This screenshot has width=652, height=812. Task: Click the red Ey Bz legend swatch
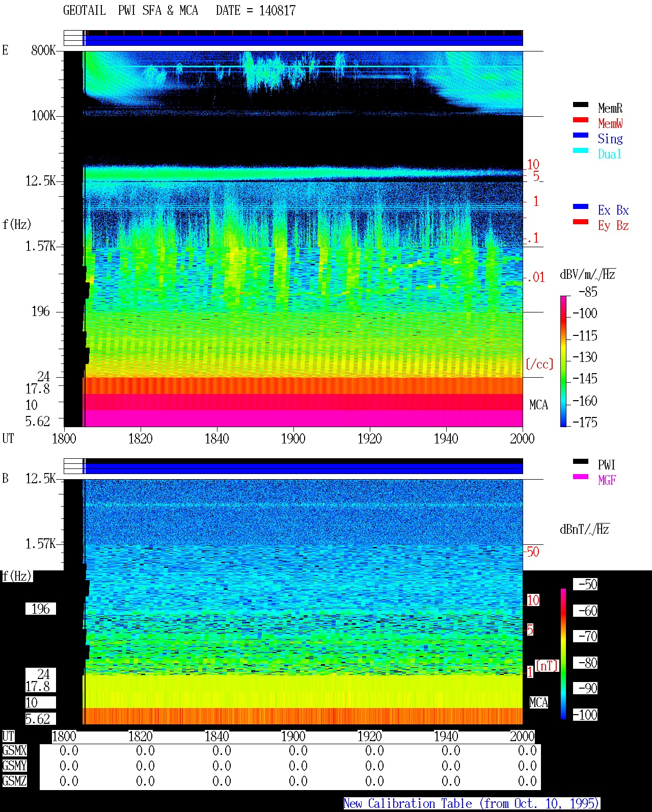[x=581, y=222]
